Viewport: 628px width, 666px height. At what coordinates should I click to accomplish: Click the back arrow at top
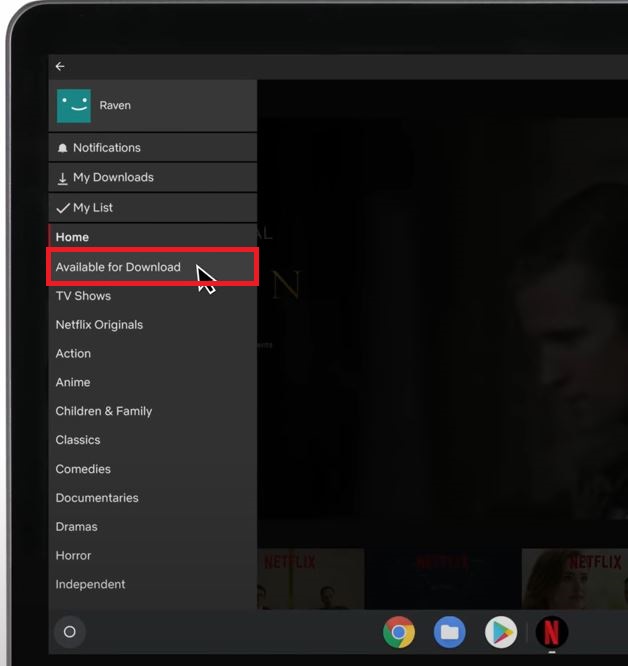click(x=60, y=67)
